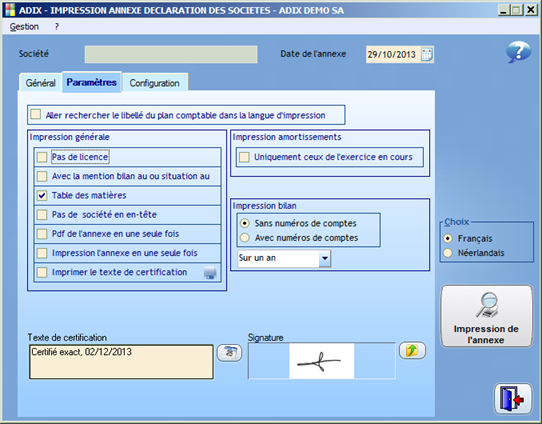Image resolution: width=542 pixels, height=424 pixels.
Task: Open the blue question mark help icon
Action: click(518, 52)
